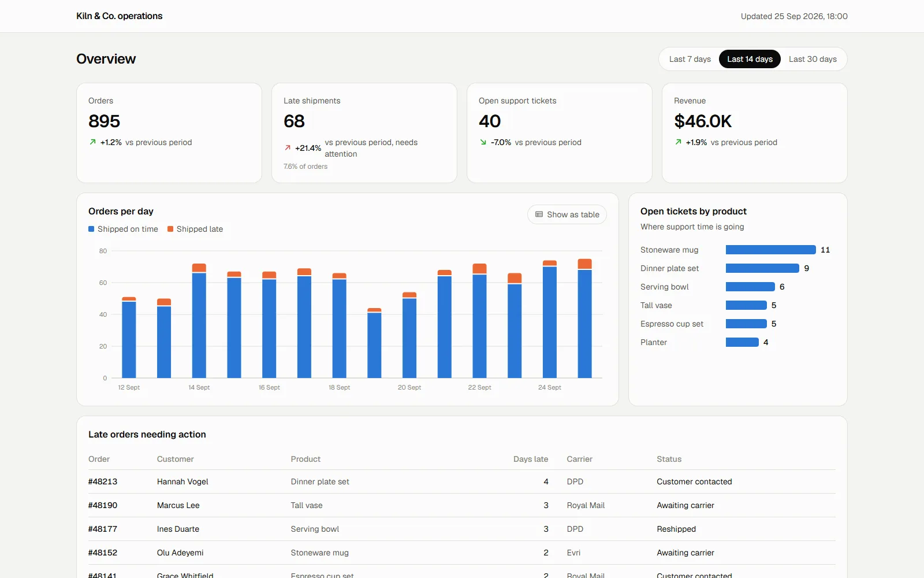Click the Evri carrier cell
The width and height of the screenshot is (924, 578).
(x=573, y=553)
